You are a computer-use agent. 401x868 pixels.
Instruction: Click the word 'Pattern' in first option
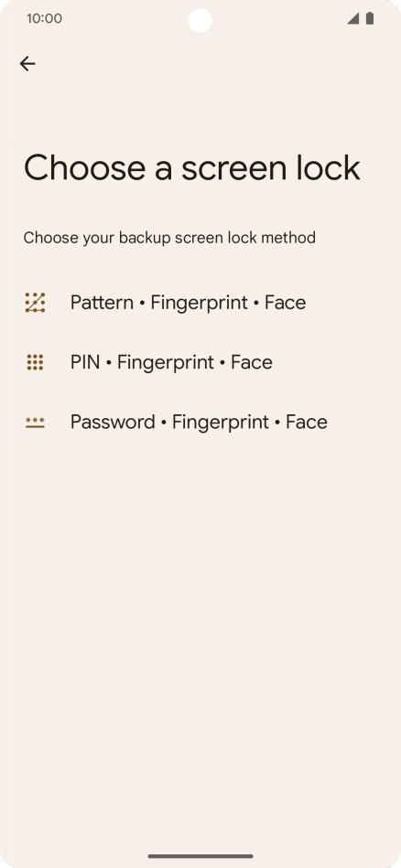click(x=102, y=303)
